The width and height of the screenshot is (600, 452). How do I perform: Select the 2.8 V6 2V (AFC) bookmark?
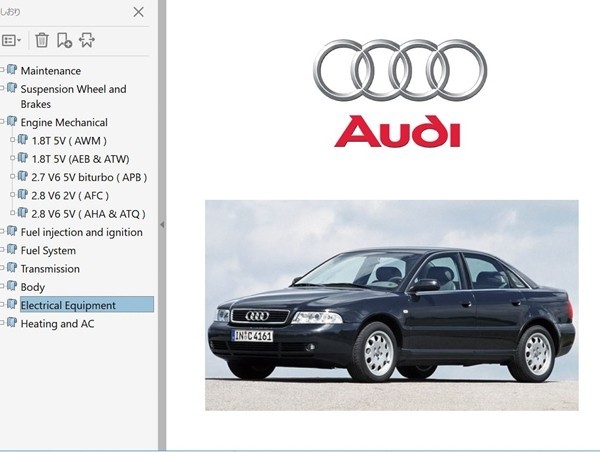[x=70, y=196]
